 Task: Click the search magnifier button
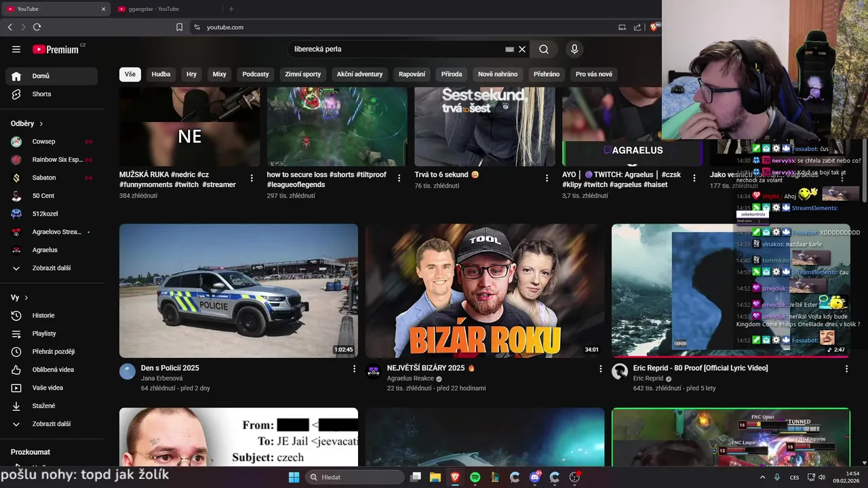pyautogui.click(x=544, y=49)
